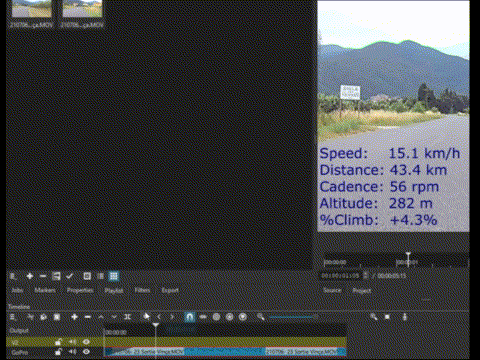
Task: Click the timeline lift up-arrow icon
Action: 101,317
